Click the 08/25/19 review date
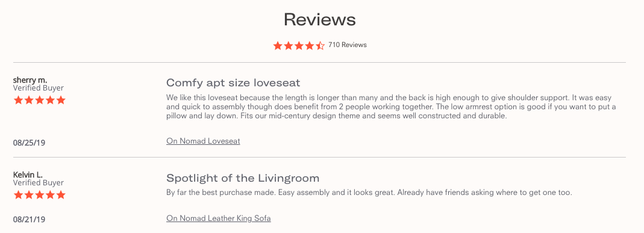644x233 pixels. coord(29,143)
